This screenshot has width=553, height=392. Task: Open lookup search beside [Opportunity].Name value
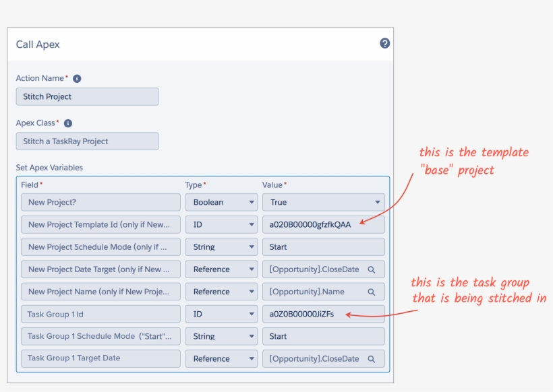[372, 292]
